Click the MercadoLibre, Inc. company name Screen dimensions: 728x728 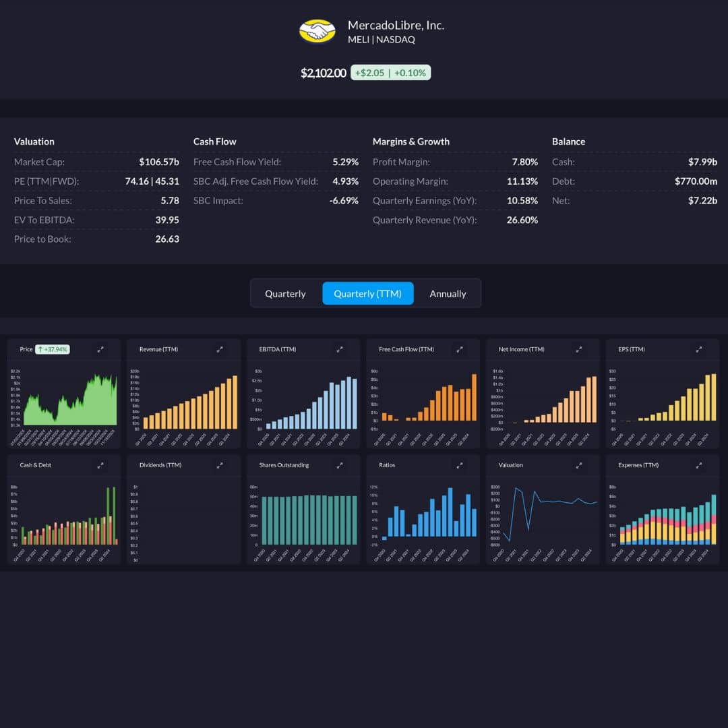click(396, 25)
